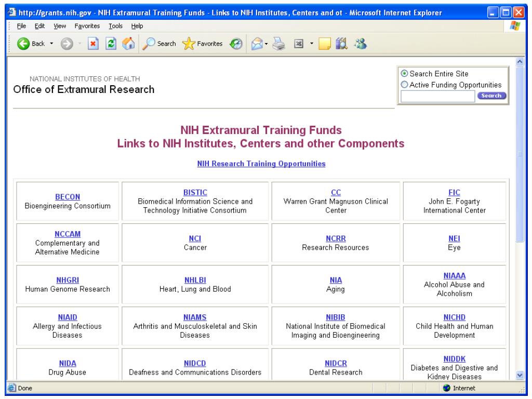Go to the Home page icon

[x=129, y=44]
